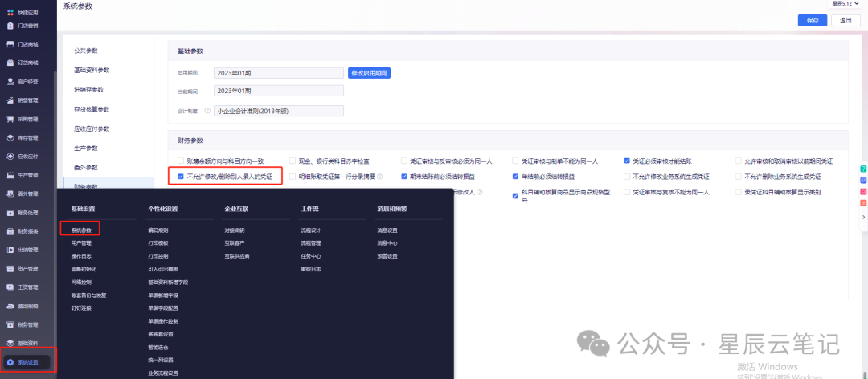Screen dimensions: 868x379
Task: Select 生产参数 tab
Action: click(x=86, y=149)
